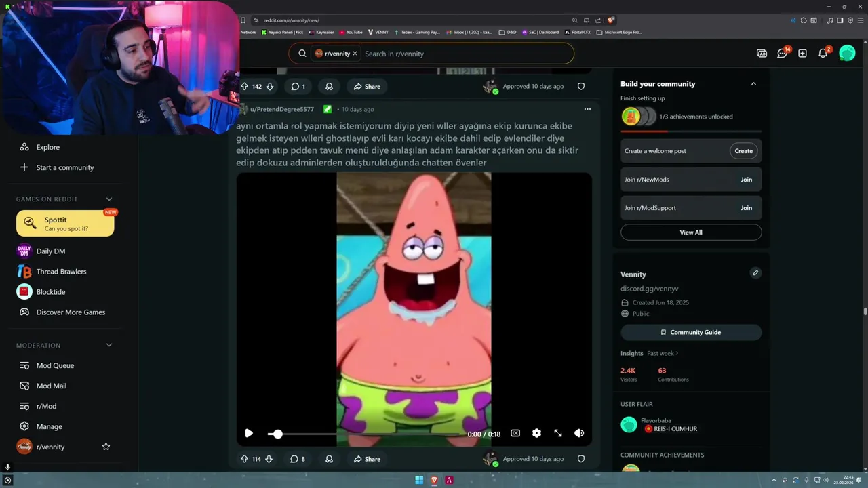
Task: Click the Create welcome post button
Action: coord(743,151)
